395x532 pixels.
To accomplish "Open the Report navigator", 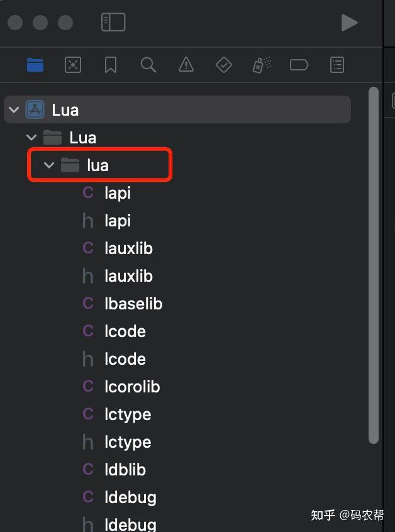I will tap(337, 65).
